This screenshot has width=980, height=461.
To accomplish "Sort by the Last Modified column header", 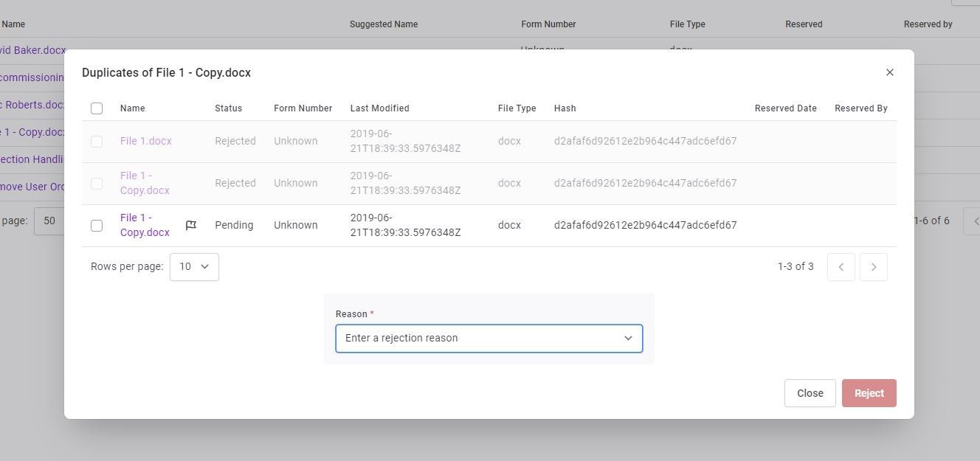I will coord(379,108).
